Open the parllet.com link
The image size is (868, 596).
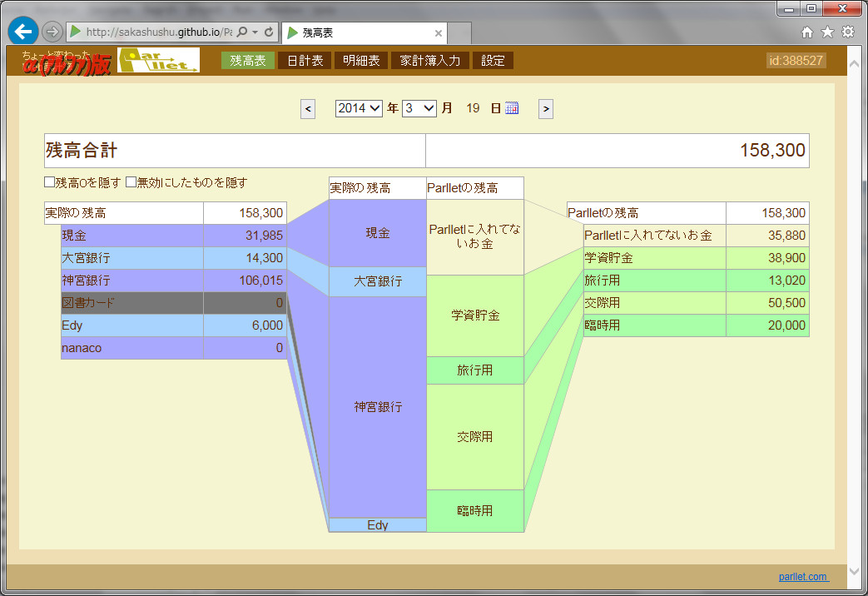[x=802, y=576]
